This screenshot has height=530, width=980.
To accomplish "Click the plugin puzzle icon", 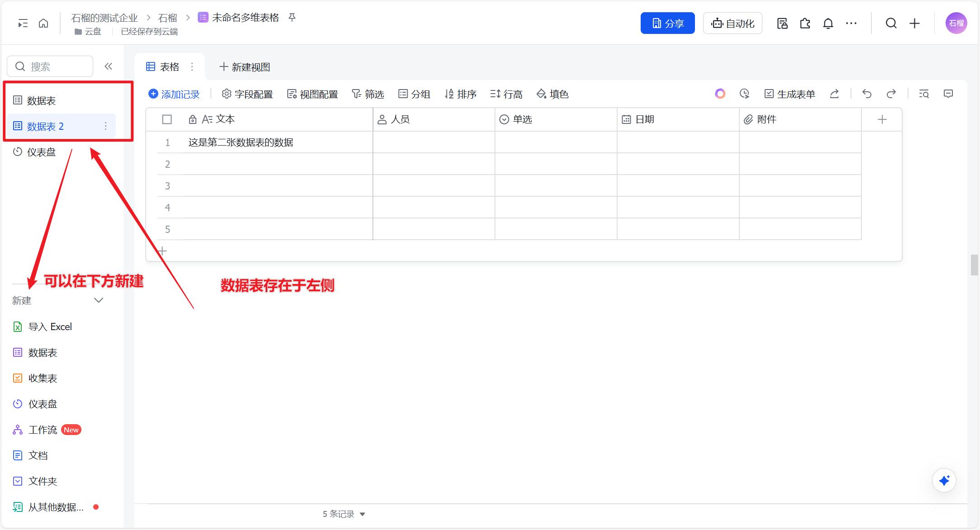I will (805, 24).
